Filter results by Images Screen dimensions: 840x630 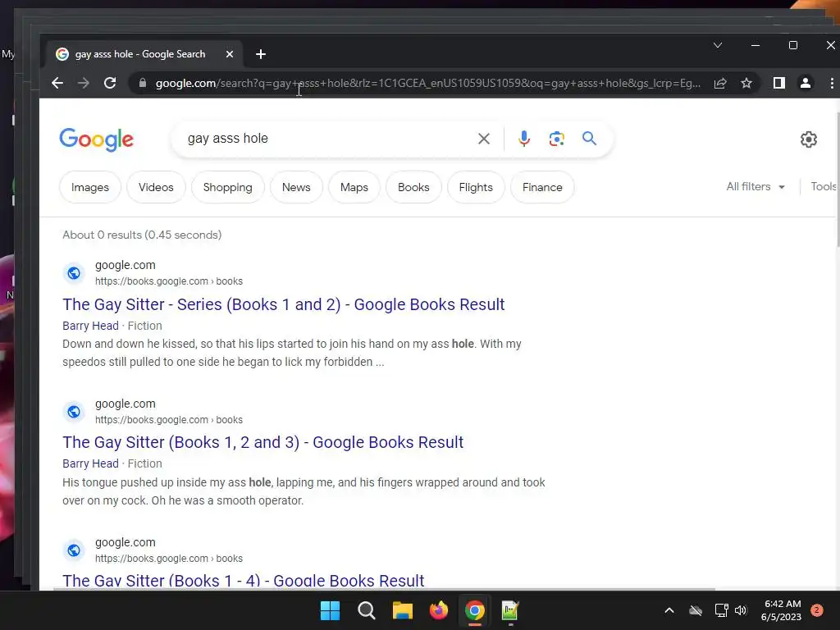point(90,187)
